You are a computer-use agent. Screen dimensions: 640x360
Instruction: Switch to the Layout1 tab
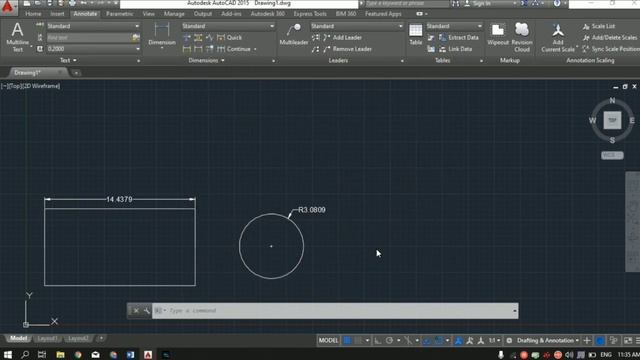(x=47, y=338)
